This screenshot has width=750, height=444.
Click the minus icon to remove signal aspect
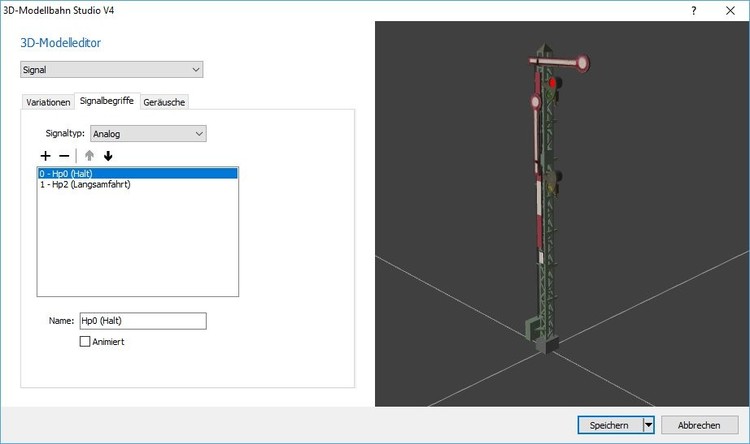click(x=64, y=156)
